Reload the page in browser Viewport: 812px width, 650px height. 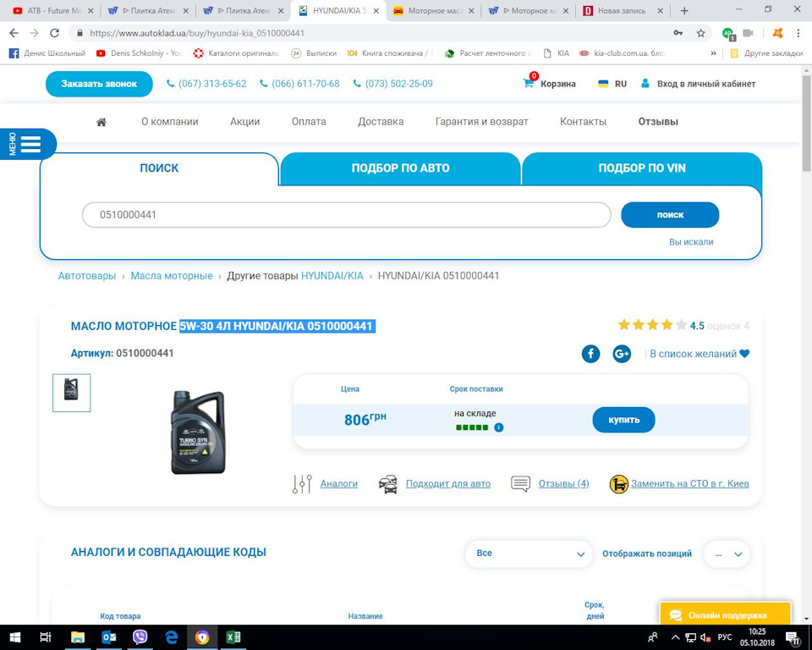click(54, 33)
